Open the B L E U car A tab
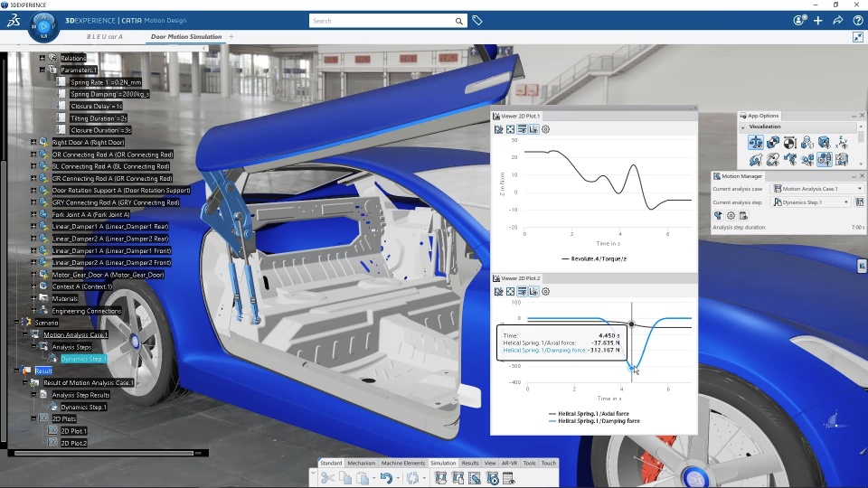 click(105, 36)
